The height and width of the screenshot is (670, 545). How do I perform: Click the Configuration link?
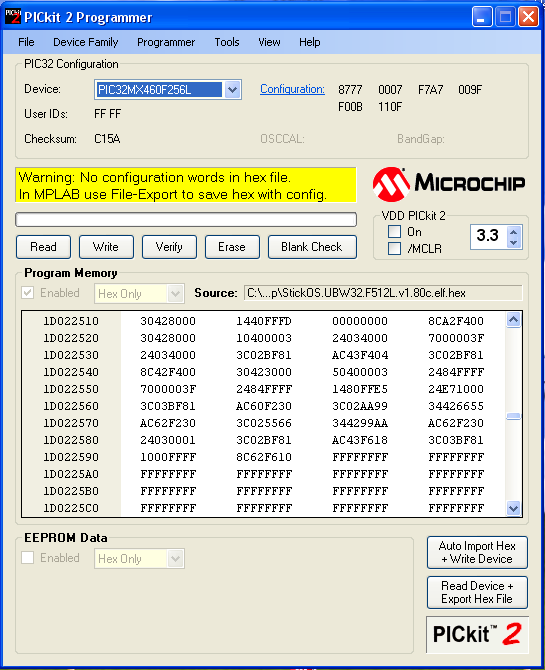[292, 89]
